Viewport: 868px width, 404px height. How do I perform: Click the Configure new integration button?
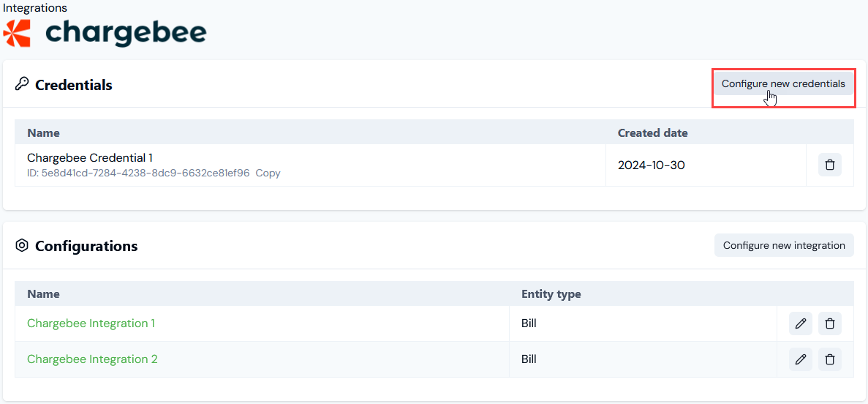coord(784,245)
